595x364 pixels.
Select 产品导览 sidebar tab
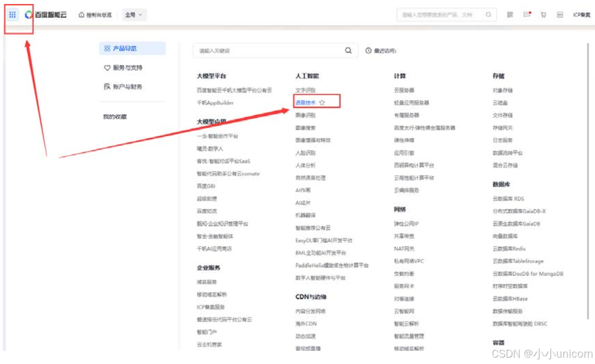pos(133,49)
